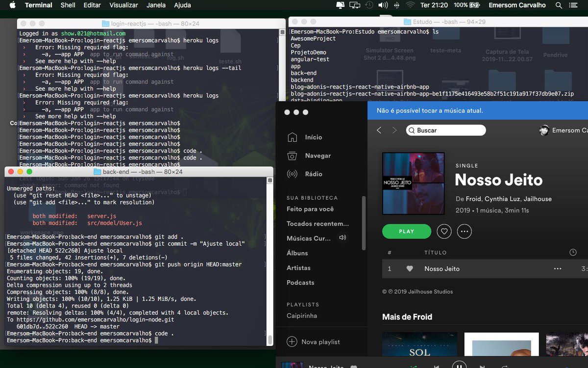Click back-end terminal title folder icon
The width and height of the screenshot is (588, 368).
(x=97, y=172)
